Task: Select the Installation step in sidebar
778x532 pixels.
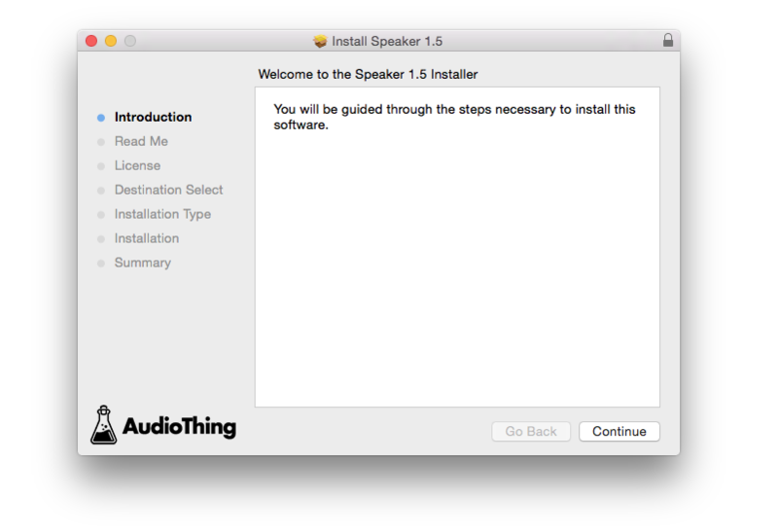Action: (147, 238)
